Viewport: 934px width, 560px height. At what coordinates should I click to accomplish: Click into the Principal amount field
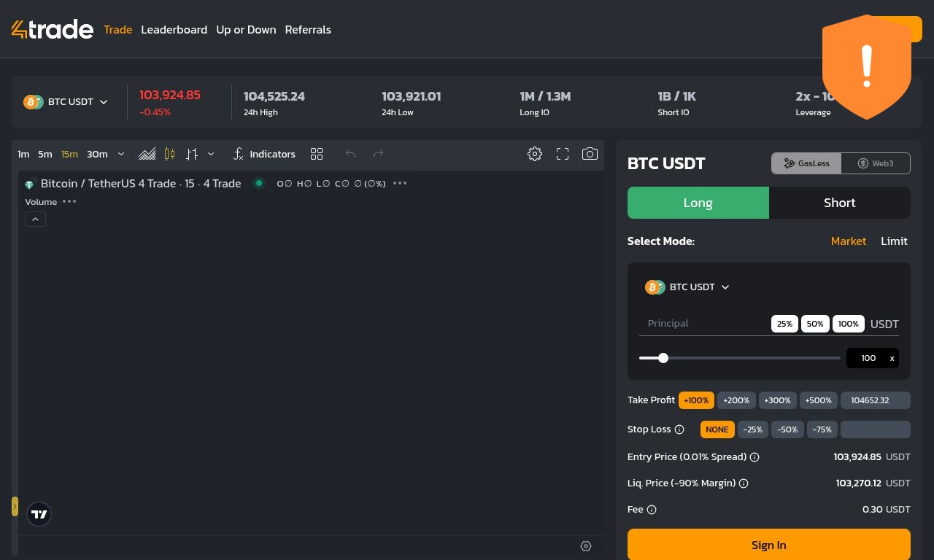(704, 324)
